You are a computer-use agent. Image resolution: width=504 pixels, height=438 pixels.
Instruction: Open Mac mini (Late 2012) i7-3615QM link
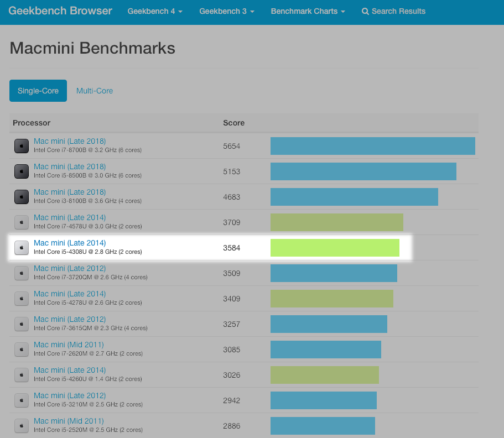(70, 320)
